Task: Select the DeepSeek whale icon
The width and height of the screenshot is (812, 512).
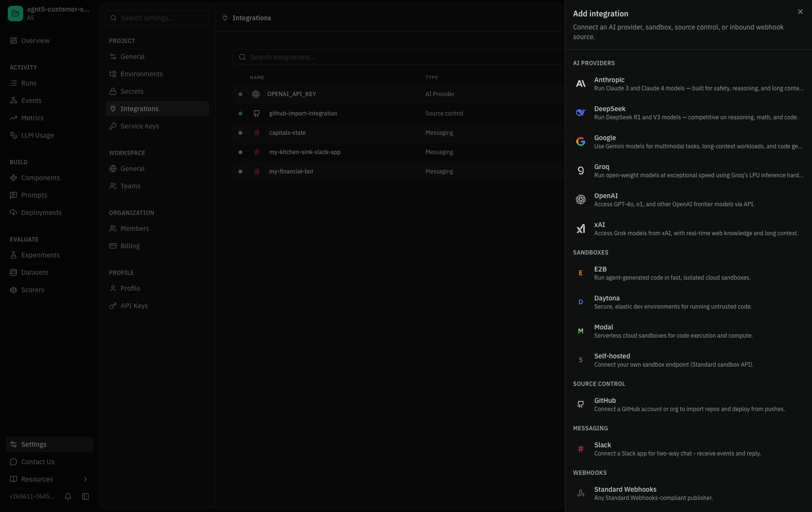Action: 581,113
